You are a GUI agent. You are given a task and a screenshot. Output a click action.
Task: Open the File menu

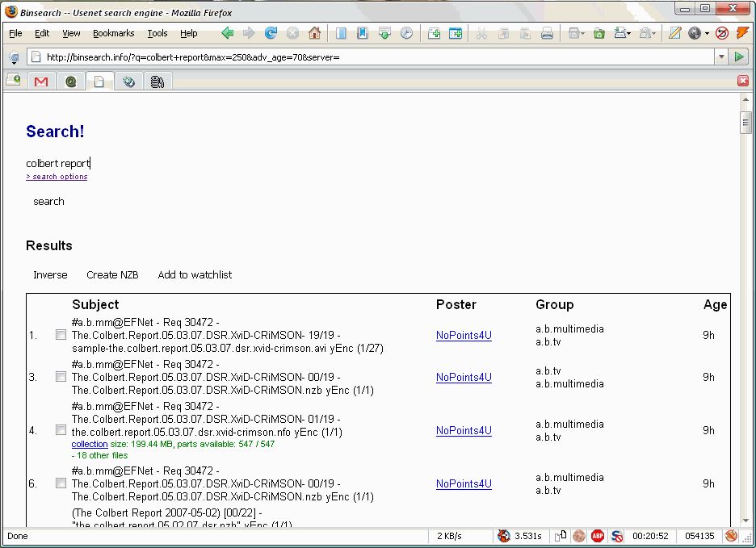coord(15,33)
